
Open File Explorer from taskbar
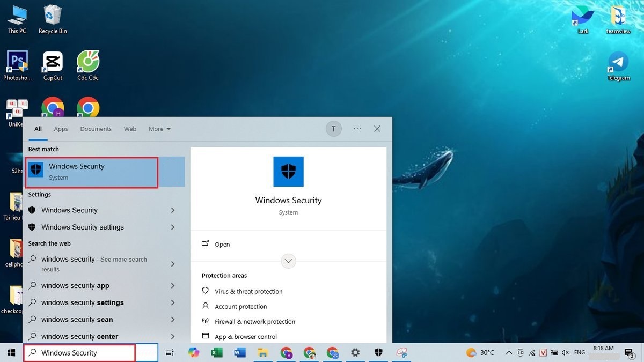263,353
